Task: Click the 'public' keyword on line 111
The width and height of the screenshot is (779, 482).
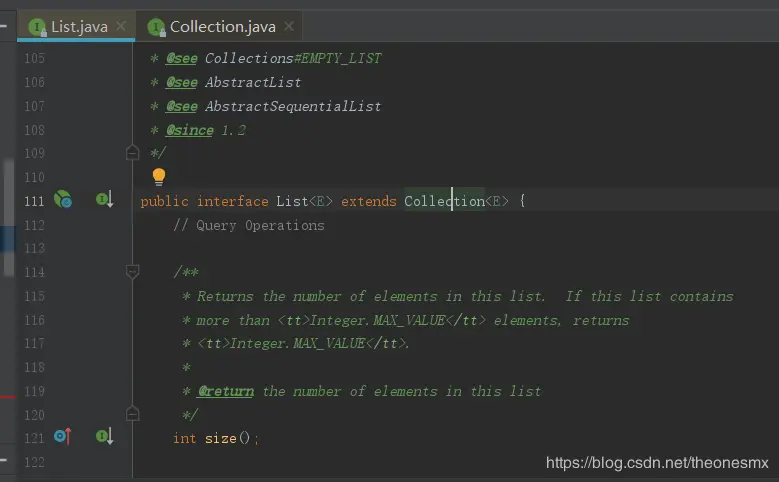Action: click(x=164, y=201)
